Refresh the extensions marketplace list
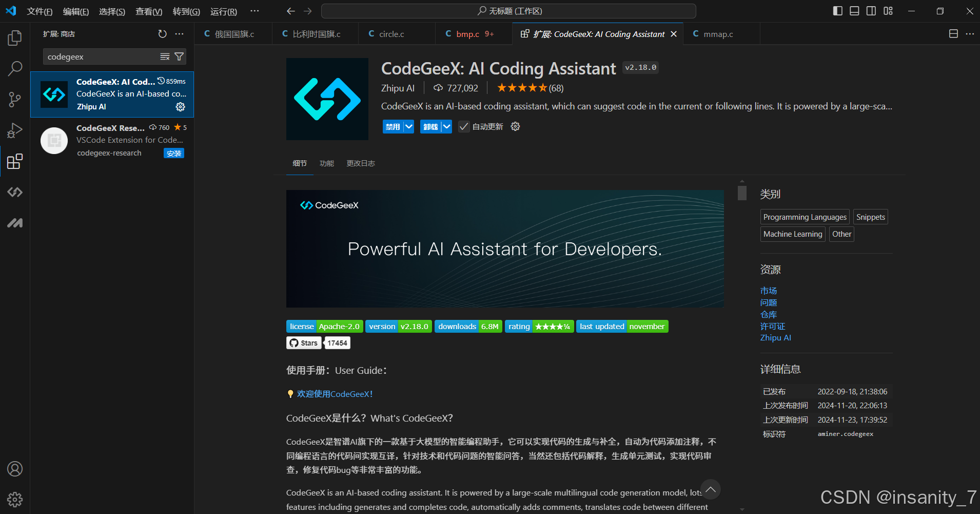This screenshot has height=514, width=980. (x=163, y=34)
